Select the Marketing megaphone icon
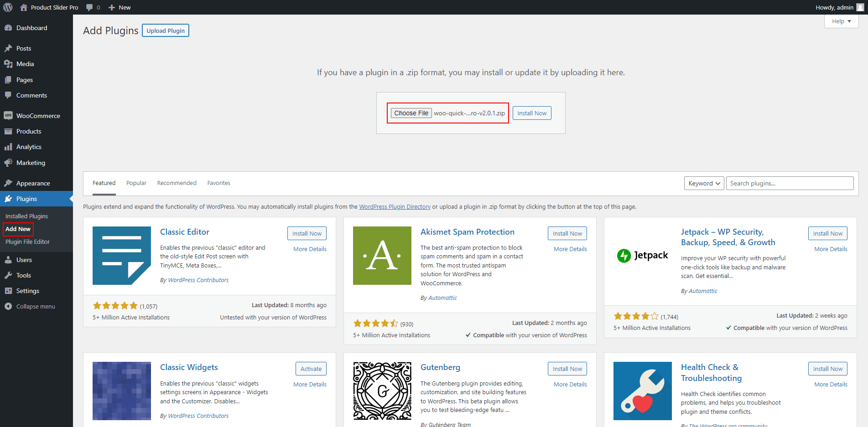The width and height of the screenshot is (868, 427). point(8,163)
